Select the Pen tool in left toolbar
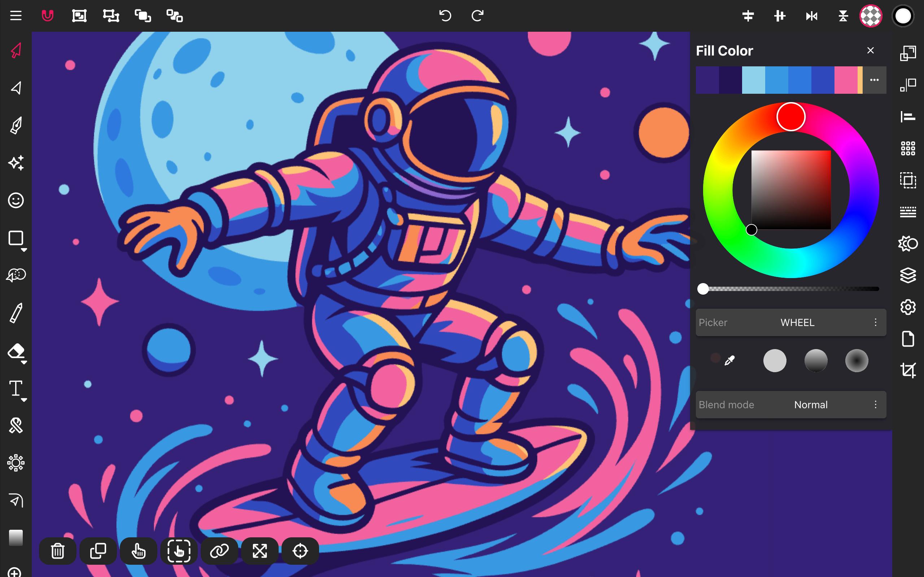Screen dimensions: 924x577 (x=16, y=125)
